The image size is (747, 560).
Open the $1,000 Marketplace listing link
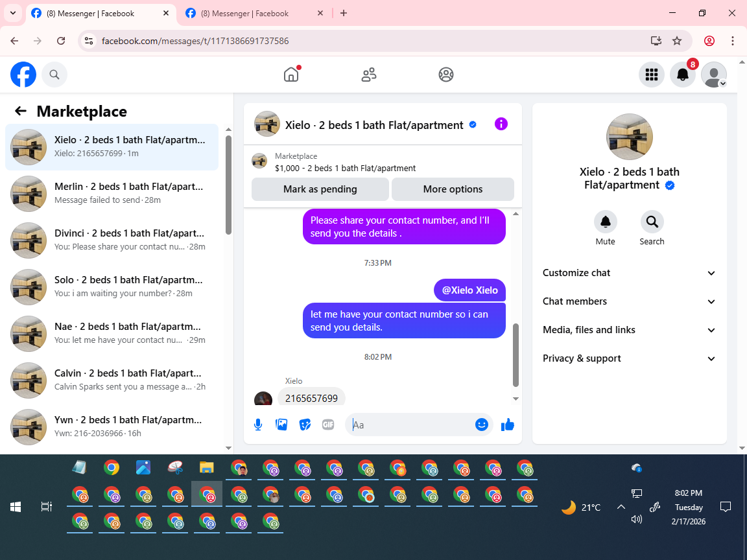pyautogui.click(x=345, y=168)
